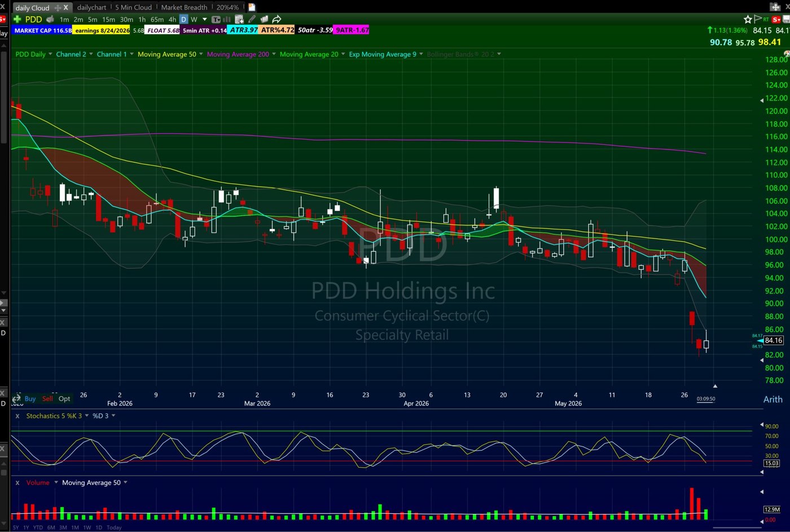Set chart range to YTD
790x532 pixels.
click(38, 527)
